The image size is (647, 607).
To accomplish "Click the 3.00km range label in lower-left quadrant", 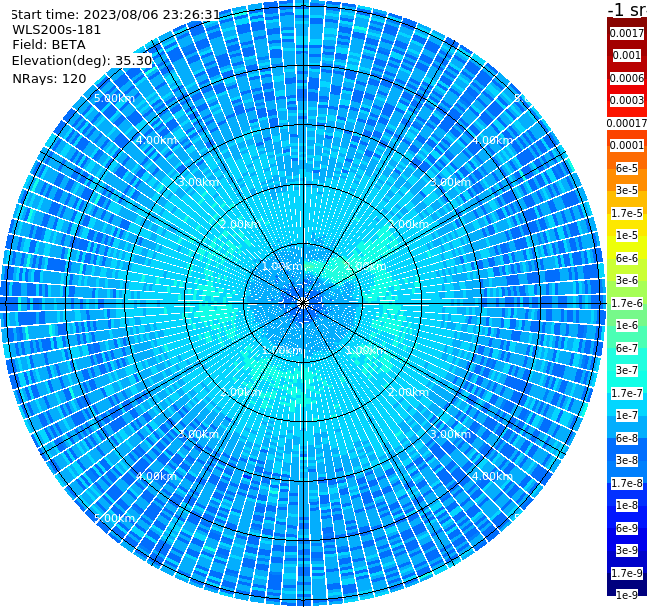I will pyautogui.click(x=198, y=434).
